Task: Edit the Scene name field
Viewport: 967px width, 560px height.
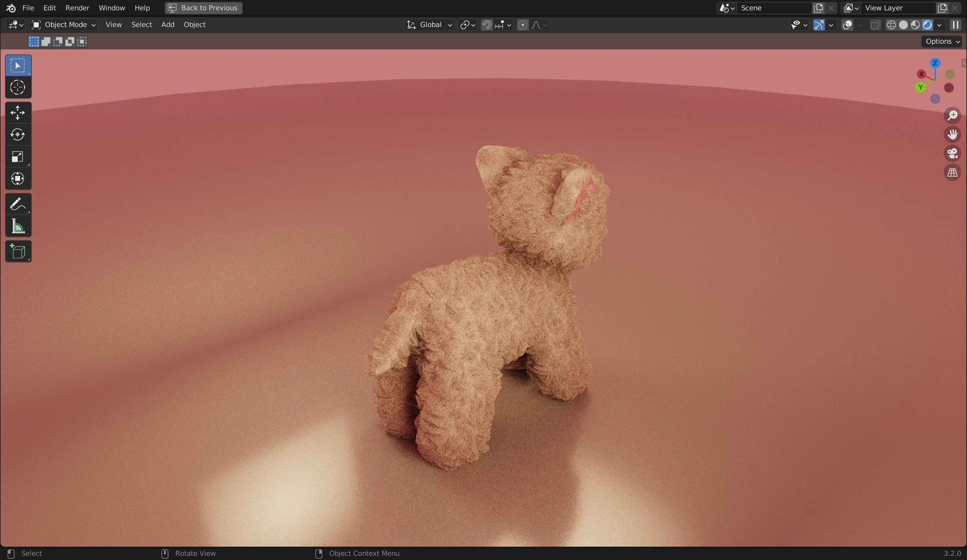Action: pos(774,8)
